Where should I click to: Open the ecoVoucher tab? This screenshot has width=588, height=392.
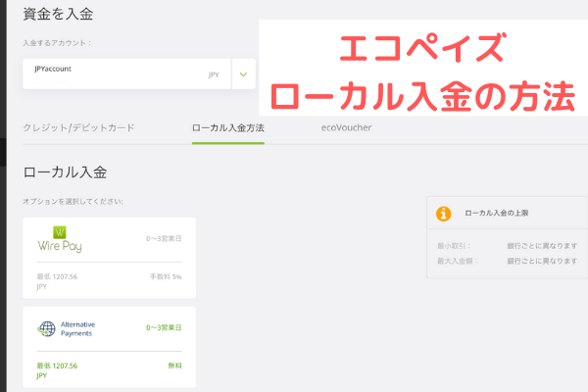(346, 127)
